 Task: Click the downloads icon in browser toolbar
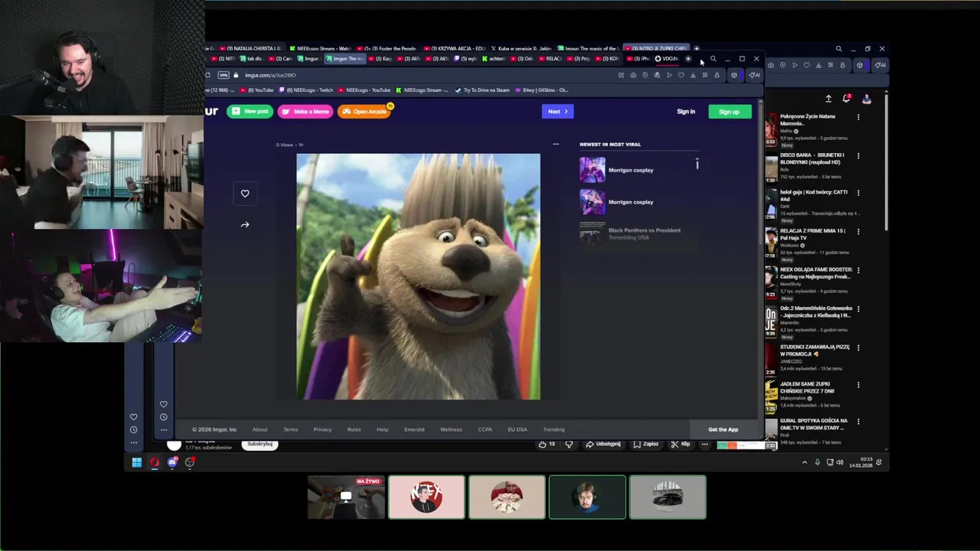click(x=693, y=75)
